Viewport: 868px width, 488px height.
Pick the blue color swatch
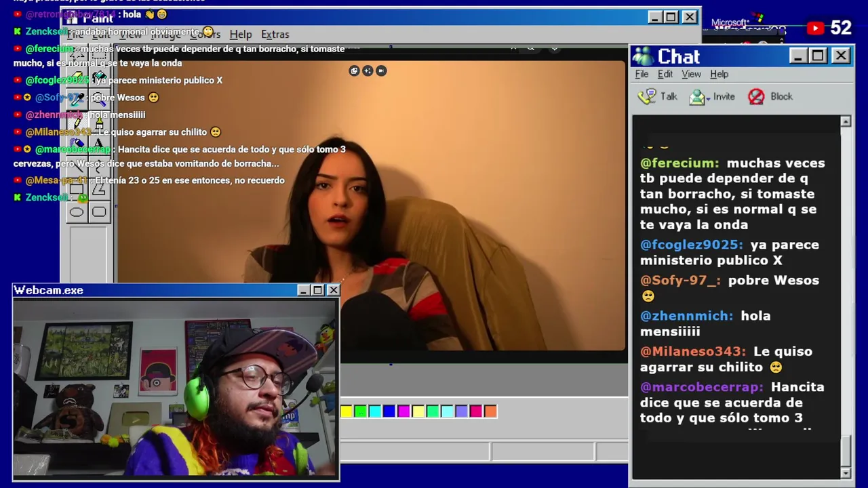pos(389,411)
